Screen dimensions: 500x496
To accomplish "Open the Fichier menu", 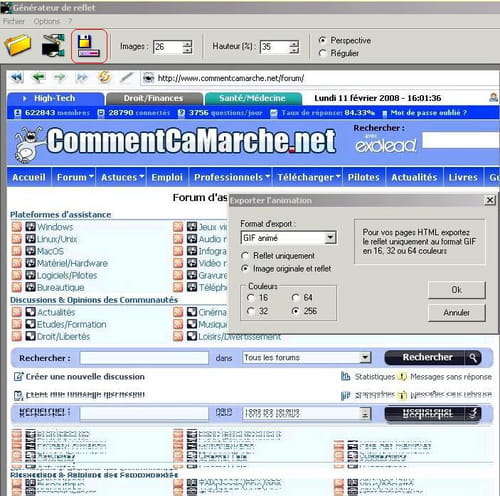I will click(x=14, y=21).
